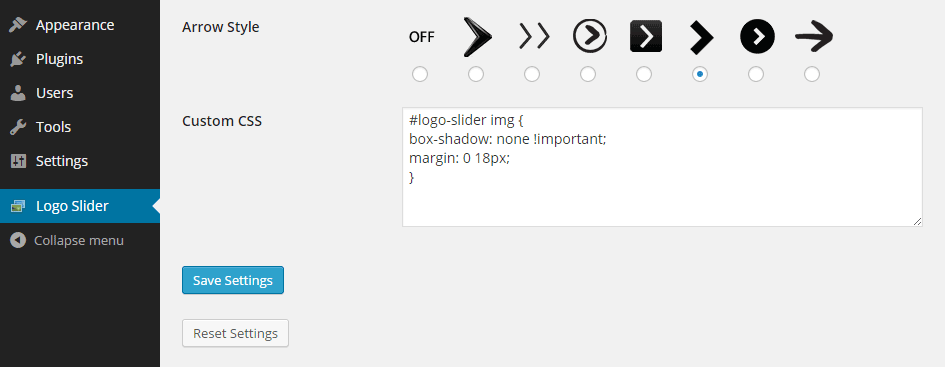The image size is (945, 367).
Task: Click the double chevron arrow style image
Action: (534, 37)
